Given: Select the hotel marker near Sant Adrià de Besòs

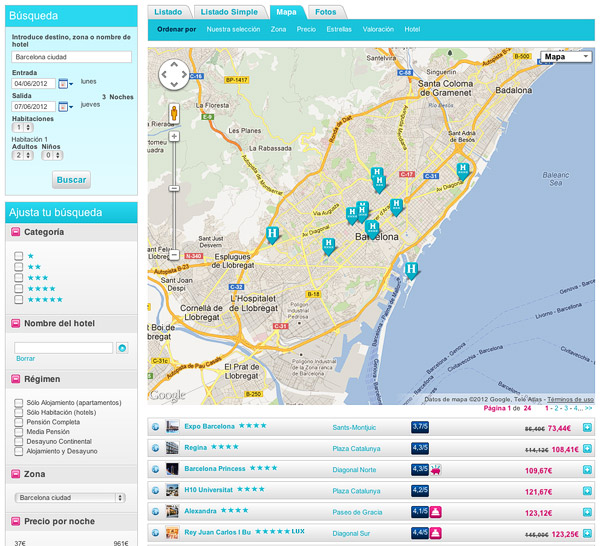Looking at the screenshot, I should pyautogui.click(x=463, y=172).
